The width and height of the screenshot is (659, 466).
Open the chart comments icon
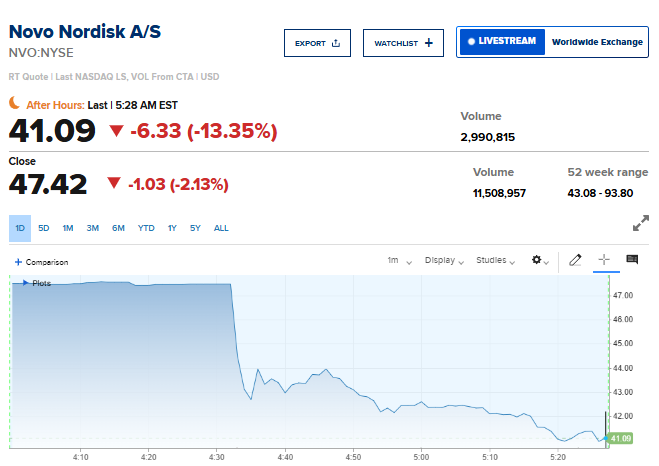(632, 260)
